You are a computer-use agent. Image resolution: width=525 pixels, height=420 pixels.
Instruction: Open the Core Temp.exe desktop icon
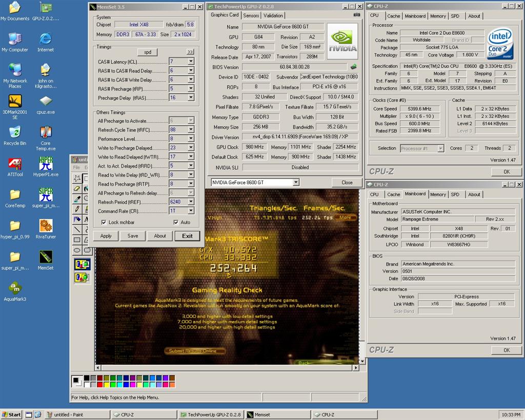[x=46, y=138]
